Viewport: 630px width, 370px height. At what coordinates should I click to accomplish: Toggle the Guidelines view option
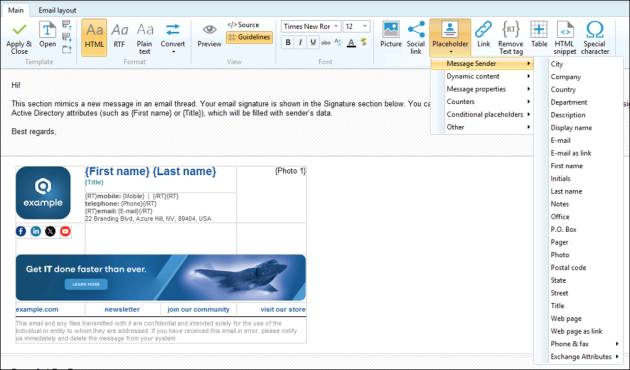(249, 37)
